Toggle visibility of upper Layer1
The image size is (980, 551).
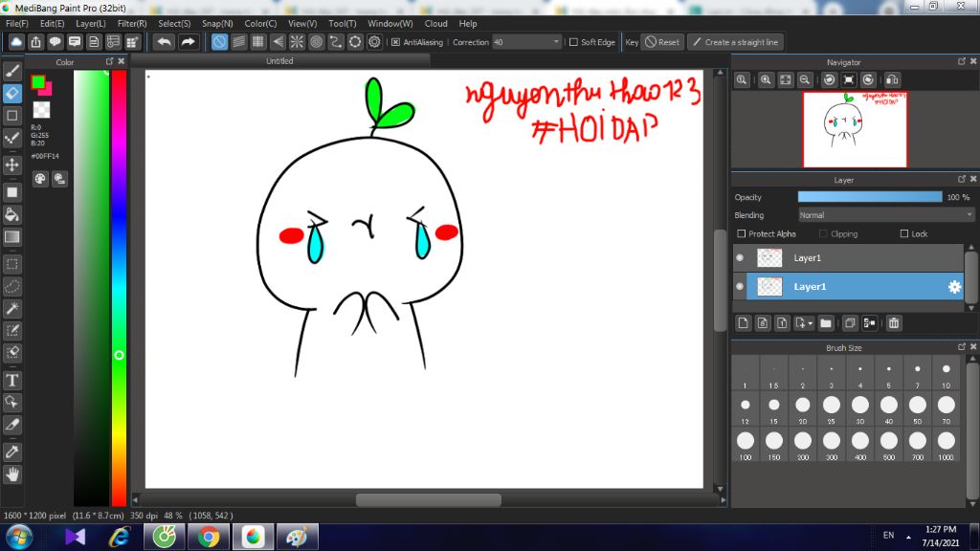coord(740,258)
